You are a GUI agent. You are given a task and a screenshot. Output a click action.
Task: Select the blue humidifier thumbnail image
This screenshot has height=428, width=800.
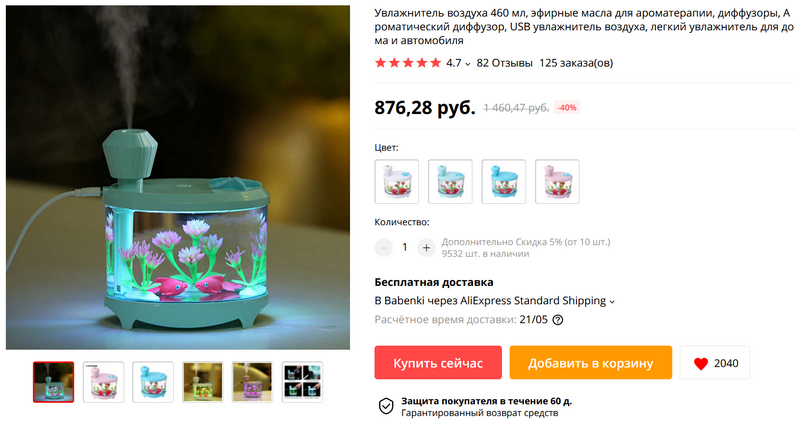coord(153,382)
